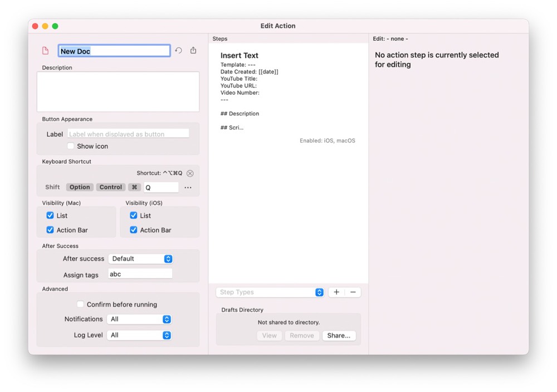Uncheck List under Visibility (iOS)
Screen dimensions: 557x392
pos(134,215)
